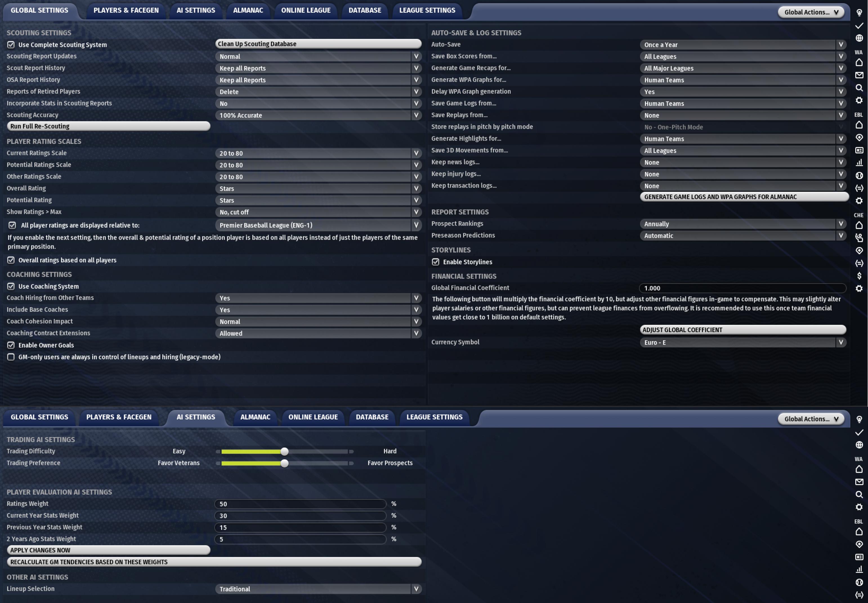
Task: Click the home icon under CHE label
Action: click(859, 225)
